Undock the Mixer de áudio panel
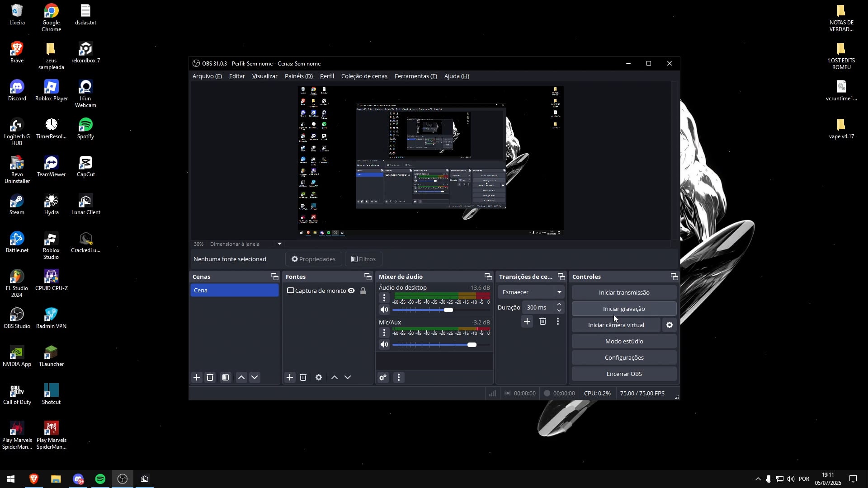This screenshot has height=488, width=868. 488,277
